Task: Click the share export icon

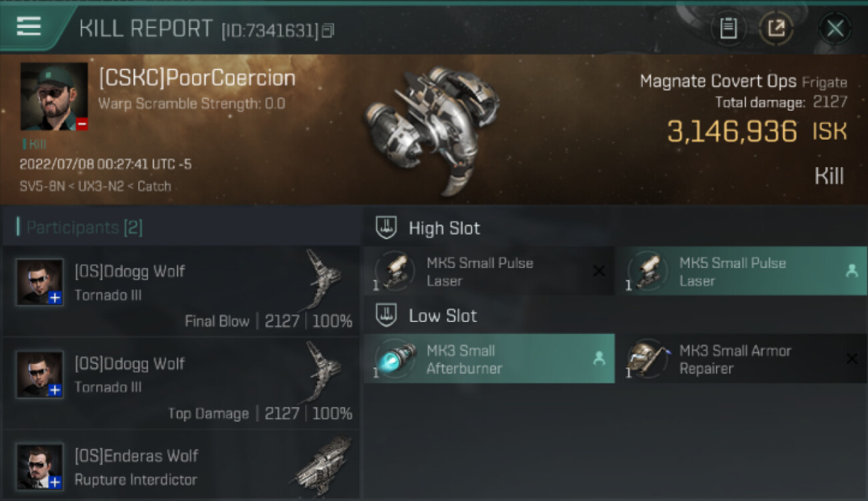Action: pyautogui.click(x=776, y=28)
